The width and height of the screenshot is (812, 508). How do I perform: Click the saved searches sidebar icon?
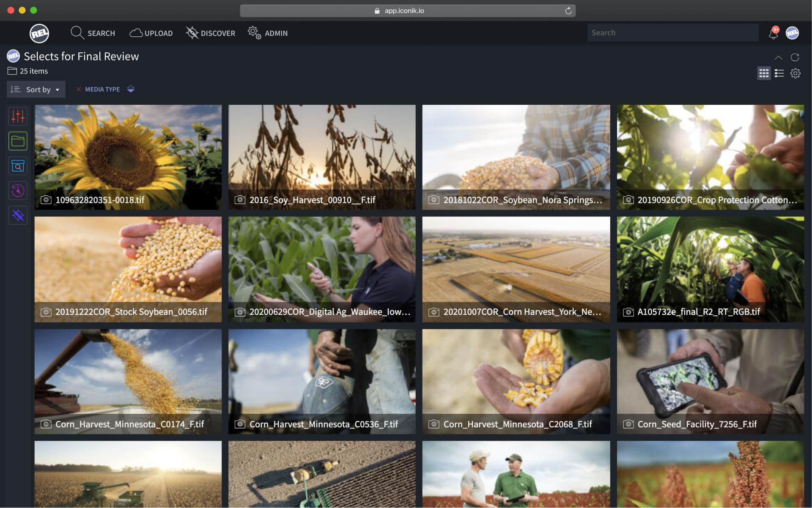18,166
